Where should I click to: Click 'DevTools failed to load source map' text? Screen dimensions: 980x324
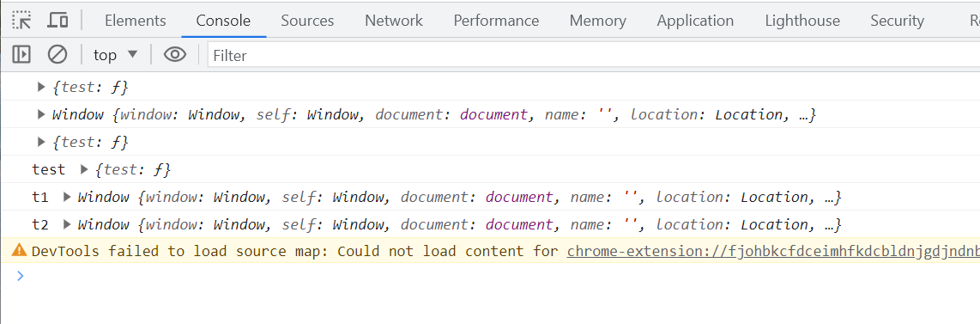pos(180,252)
